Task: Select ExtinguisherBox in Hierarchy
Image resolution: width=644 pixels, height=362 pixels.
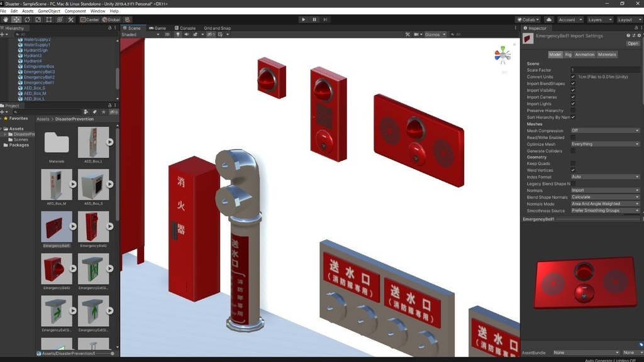Action: (38, 67)
